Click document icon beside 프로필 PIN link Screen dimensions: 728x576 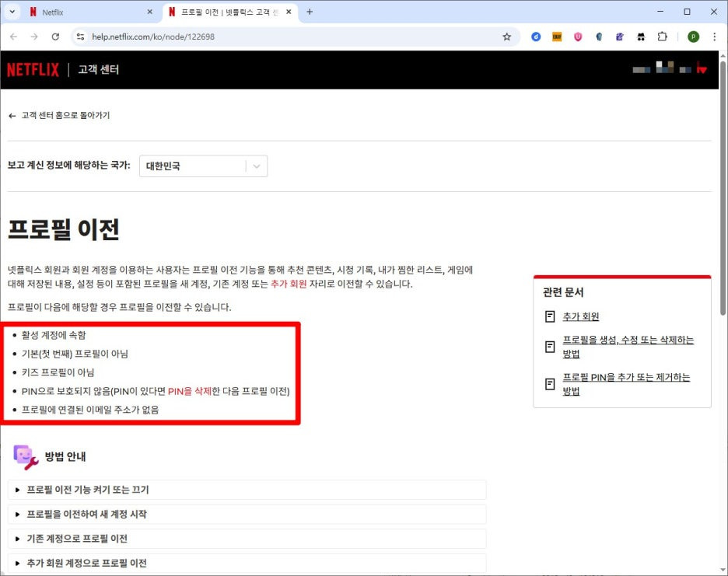tap(550, 384)
